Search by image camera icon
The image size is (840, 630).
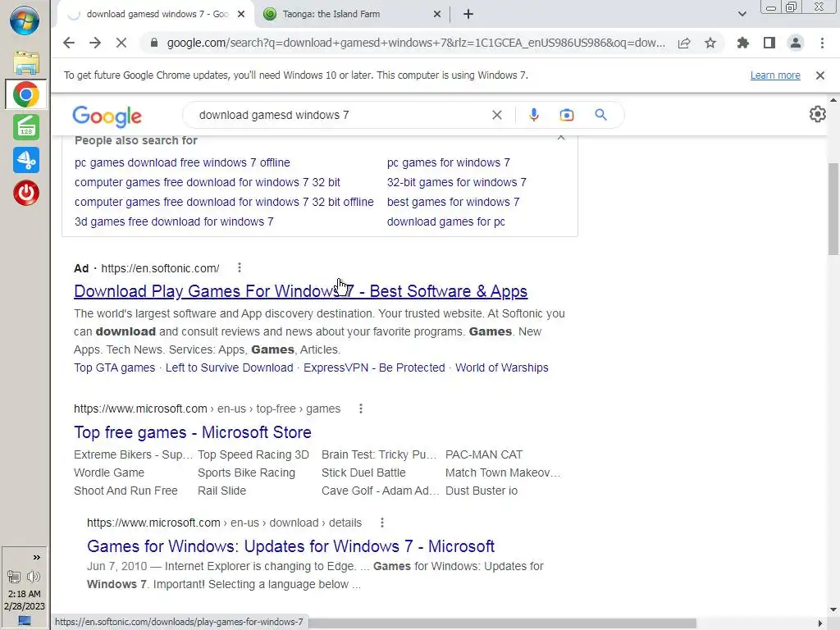coord(567,115)
